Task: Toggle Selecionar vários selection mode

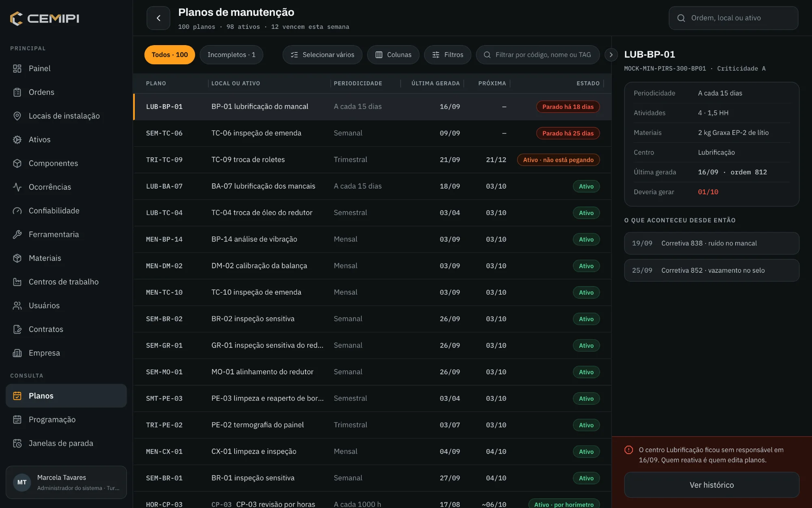Action: click(x=322, y=54)
